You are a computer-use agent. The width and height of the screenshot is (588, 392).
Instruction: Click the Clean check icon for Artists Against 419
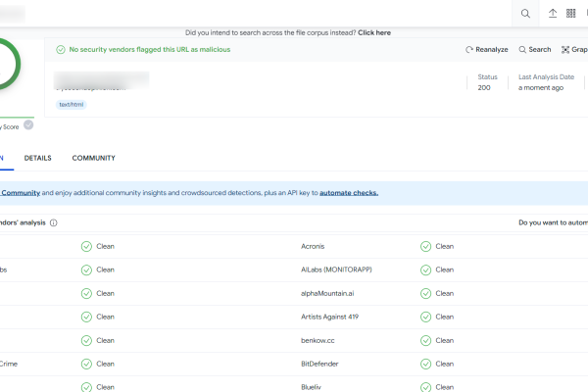(425, 317)
